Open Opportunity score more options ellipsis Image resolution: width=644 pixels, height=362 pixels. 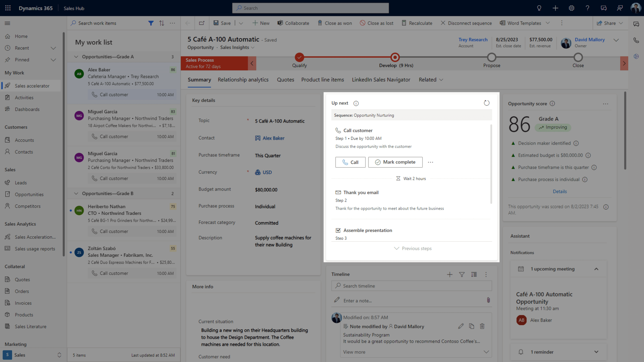click(x=606, y=104)
